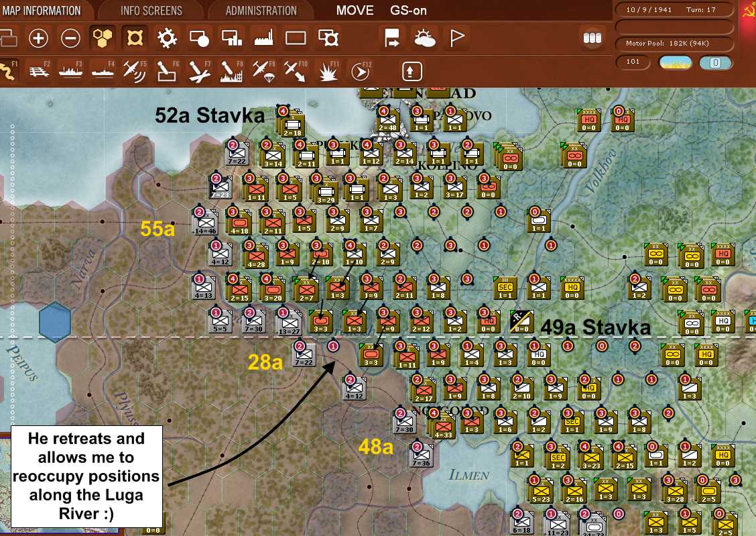Select the German unit labeled 4=13
This screenshot has height=536, width=756.
(203, 289)
